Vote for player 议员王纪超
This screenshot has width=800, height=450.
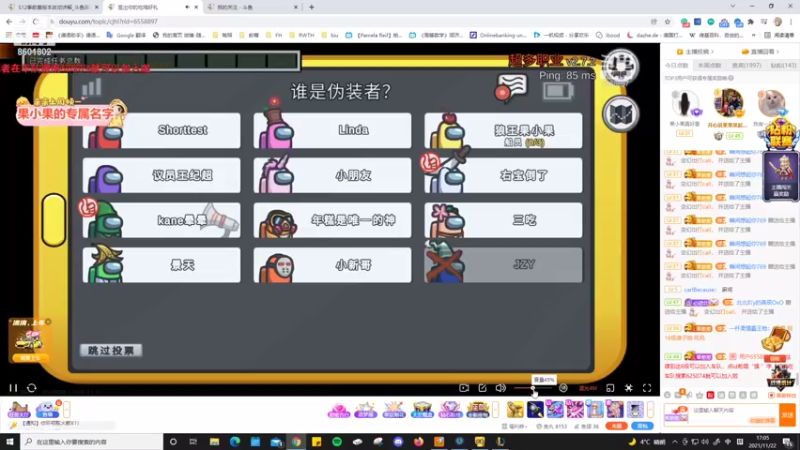[x=161, y=175]
